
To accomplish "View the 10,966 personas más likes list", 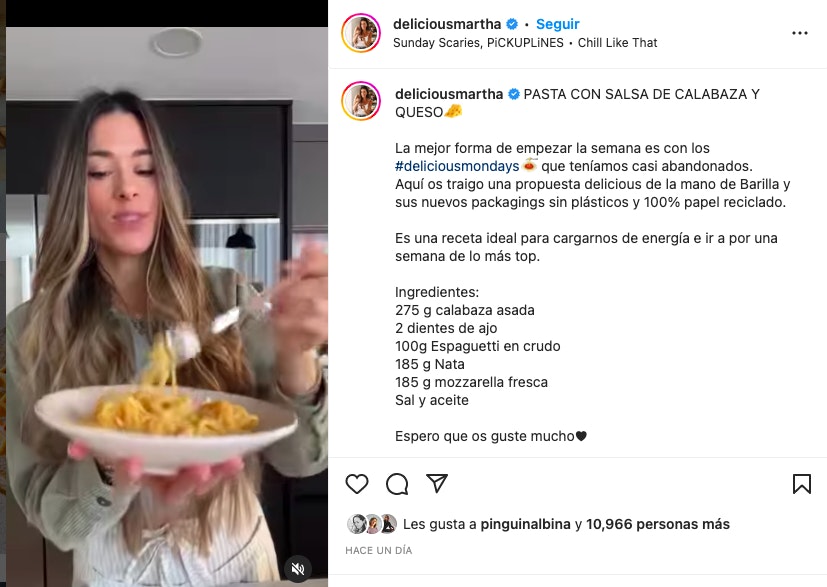I will tap(658, 524).
